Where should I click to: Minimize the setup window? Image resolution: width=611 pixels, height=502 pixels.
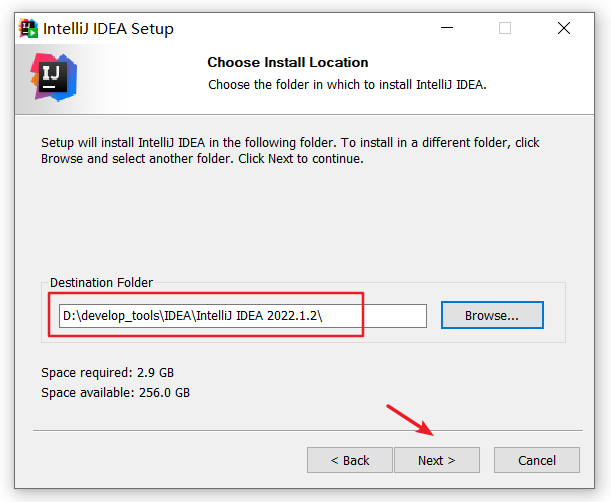pyautogui.click(x=447, y=28)
